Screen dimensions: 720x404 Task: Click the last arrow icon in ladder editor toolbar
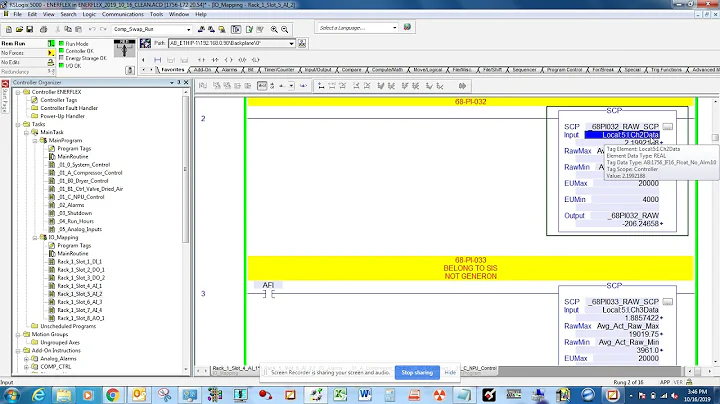pos(462,86)
